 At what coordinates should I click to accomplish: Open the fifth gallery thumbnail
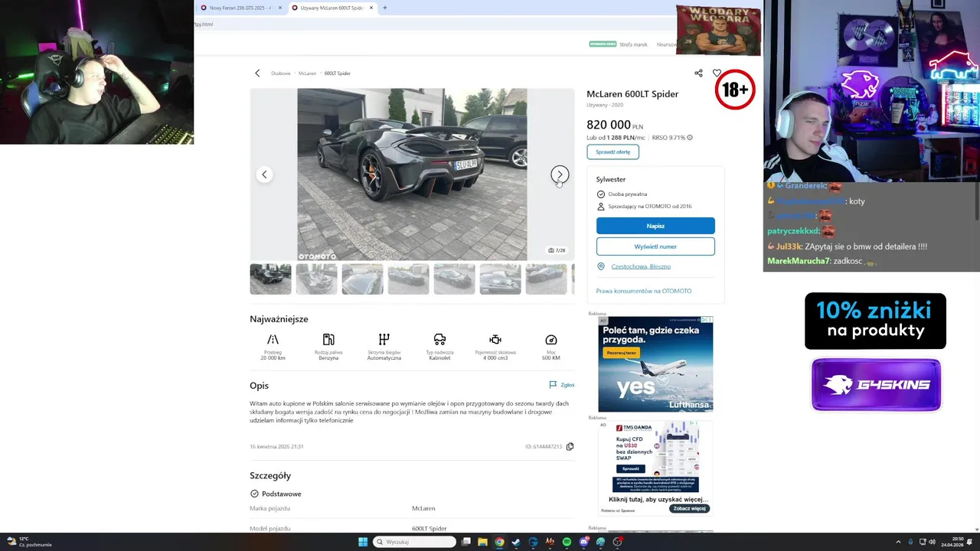pos(454,279)
